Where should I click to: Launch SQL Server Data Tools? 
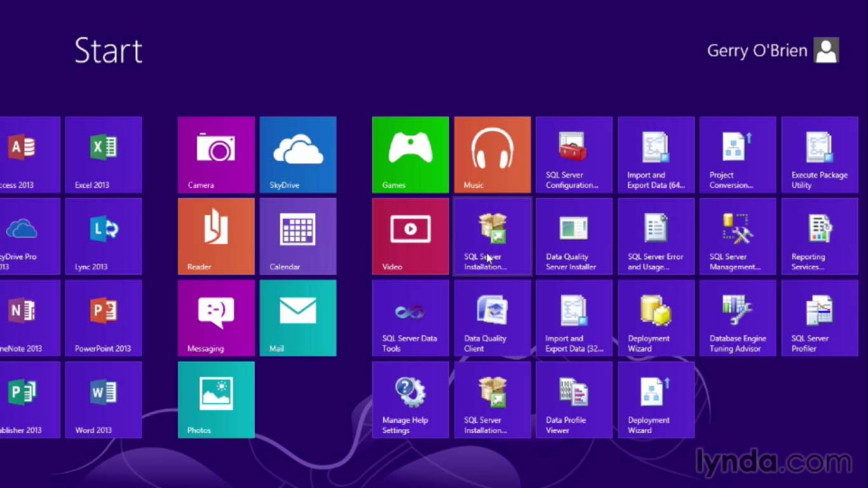point(410,318)
